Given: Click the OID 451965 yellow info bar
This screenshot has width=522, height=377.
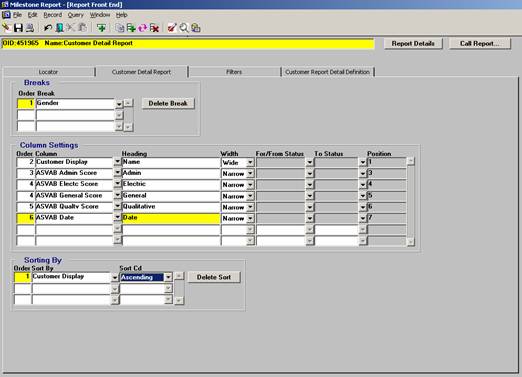Looking at the screenshot, I should (x=188, y=43).
